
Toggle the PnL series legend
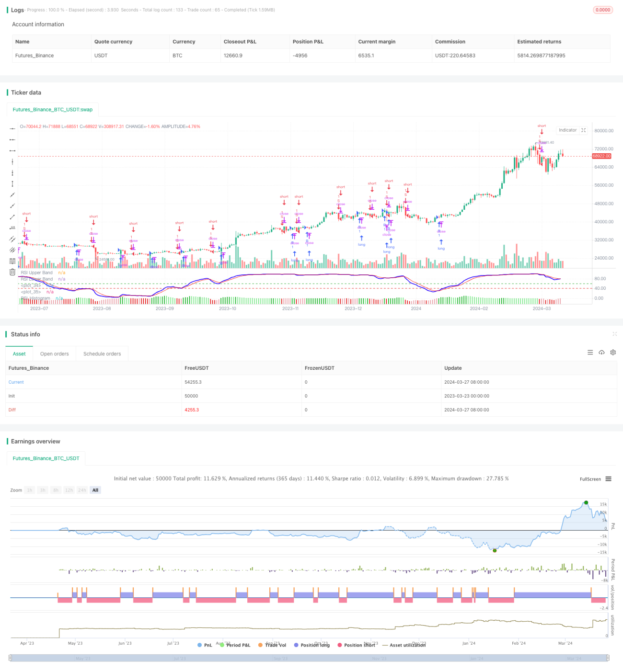(205, 645)
